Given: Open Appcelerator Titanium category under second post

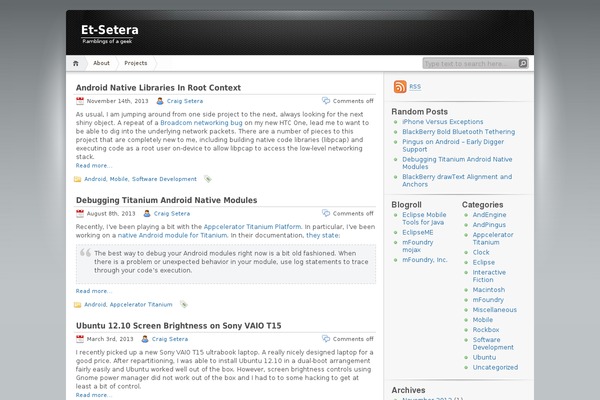Looking at the screenshot, I should pyautogui.click(x=141, y=305).
